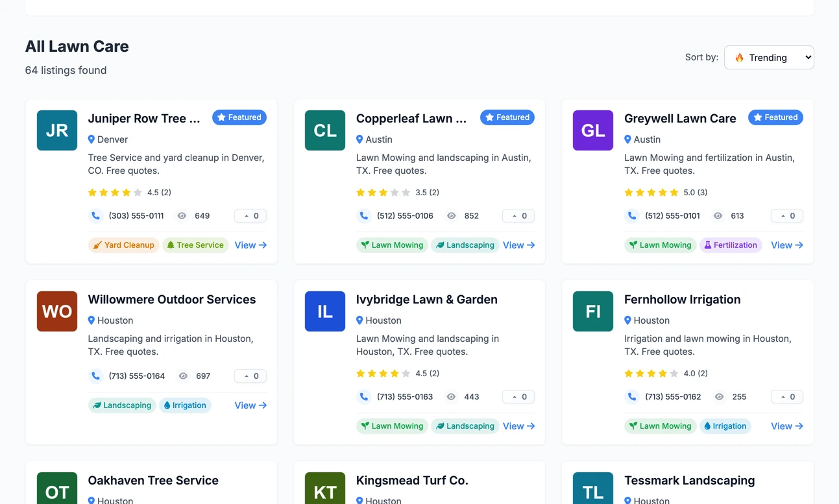Upvote Willowmere Outdoor Services listing
839x504 pixels.
click(250, 376)
